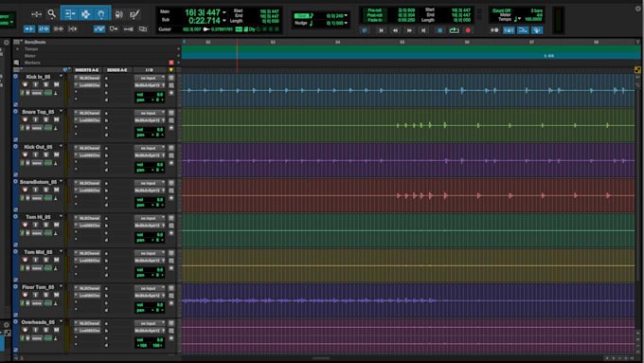Open the Kick In_05 track name menu arrow
This screenshot has width=644, height=363.
point(61,77)
